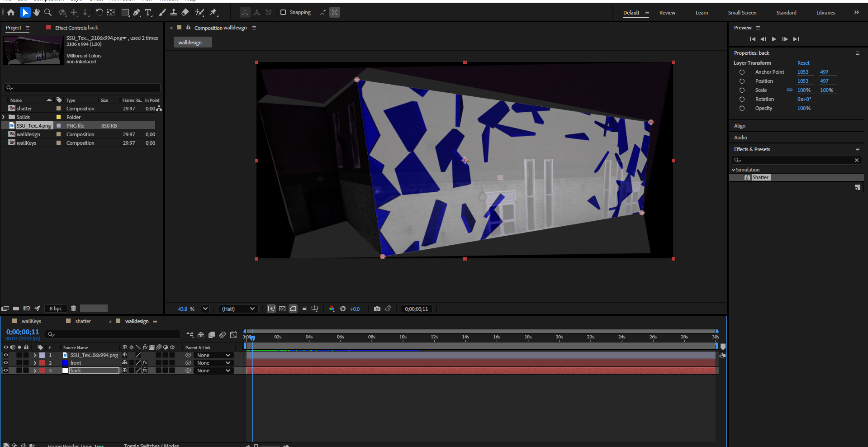Select the Hand tool
This screenshot has width=868, height=447.
36,12
